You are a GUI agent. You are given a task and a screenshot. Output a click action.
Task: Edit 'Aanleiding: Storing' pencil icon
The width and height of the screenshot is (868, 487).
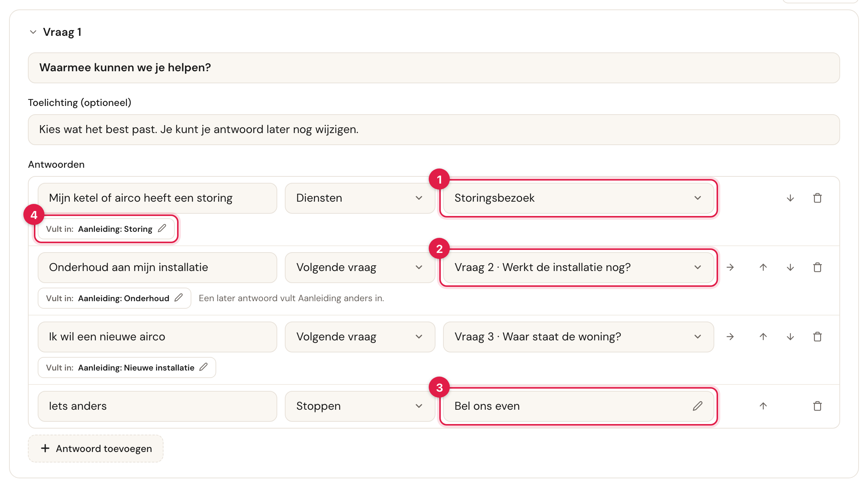pyautogui.click(x=162, y=228)
